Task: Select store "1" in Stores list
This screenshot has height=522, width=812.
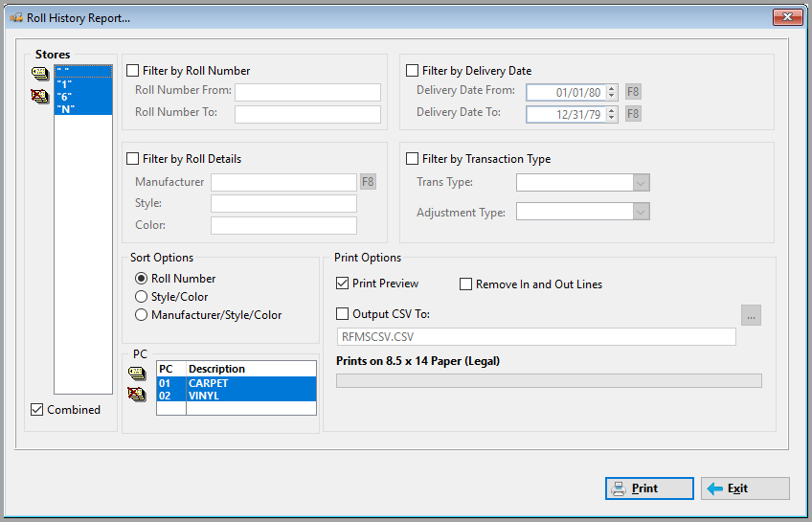Action: pyautogui.click(x=83, y=84)
